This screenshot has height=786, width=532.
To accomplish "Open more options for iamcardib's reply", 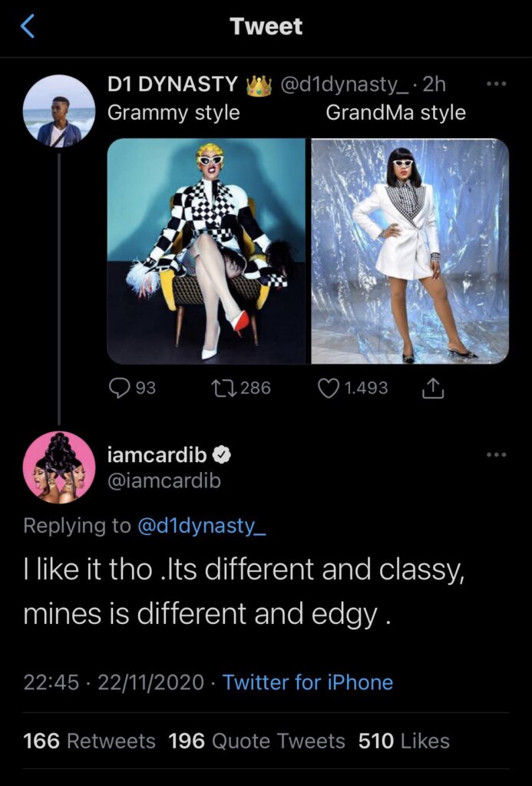I will click(497, 454).
